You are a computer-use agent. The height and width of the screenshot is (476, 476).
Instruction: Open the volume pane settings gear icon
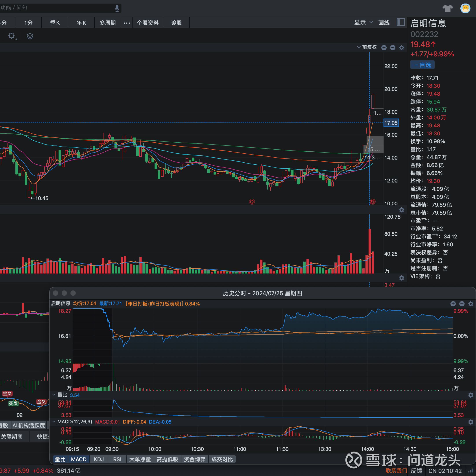[402, 210]
